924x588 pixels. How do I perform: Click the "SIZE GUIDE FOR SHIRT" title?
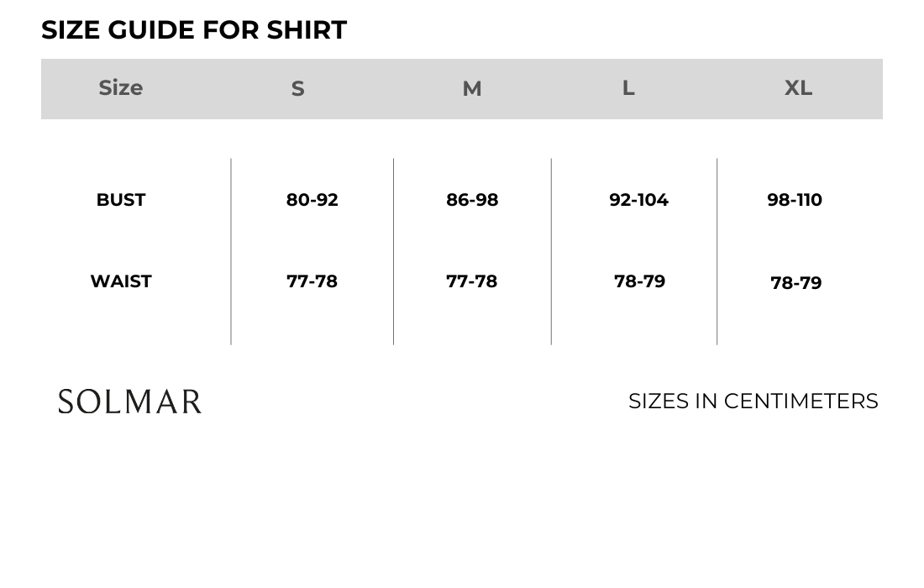click(194, 30)
